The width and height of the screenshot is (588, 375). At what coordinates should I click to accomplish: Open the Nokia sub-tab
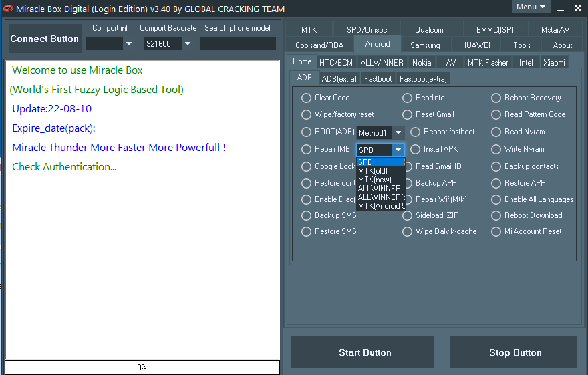tap(422, 63)
